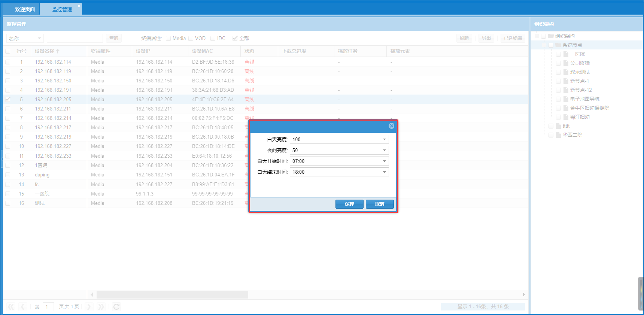This screenshot has width=644, height=315.
Task: Toggle the select-all header checkbox
Action: coord(8,51)
